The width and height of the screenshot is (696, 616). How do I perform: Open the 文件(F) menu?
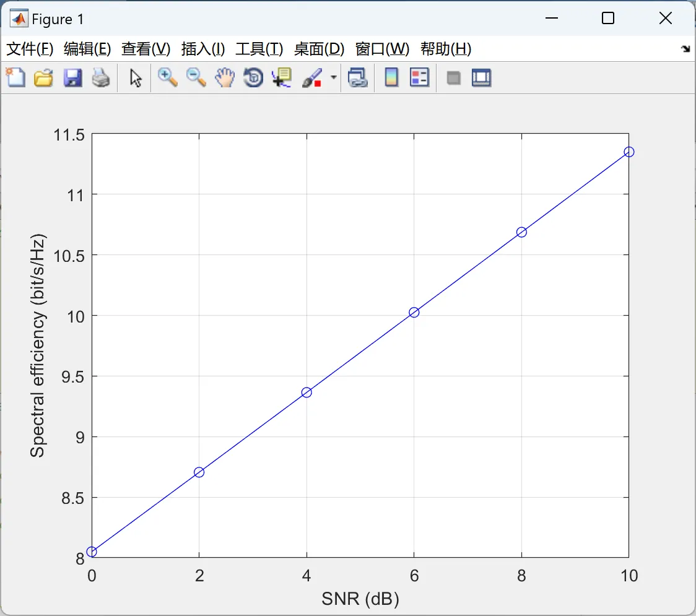tap(30, 49)
